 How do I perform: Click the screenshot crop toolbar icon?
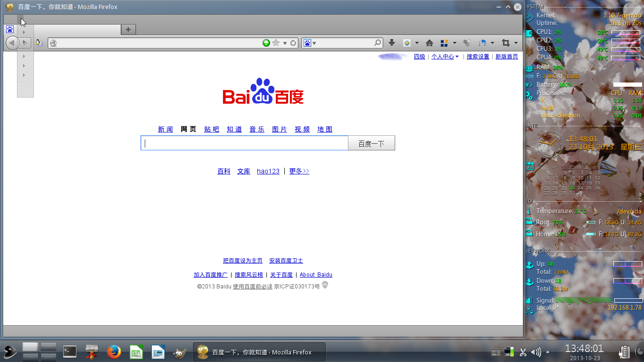[x=506, y=43]
